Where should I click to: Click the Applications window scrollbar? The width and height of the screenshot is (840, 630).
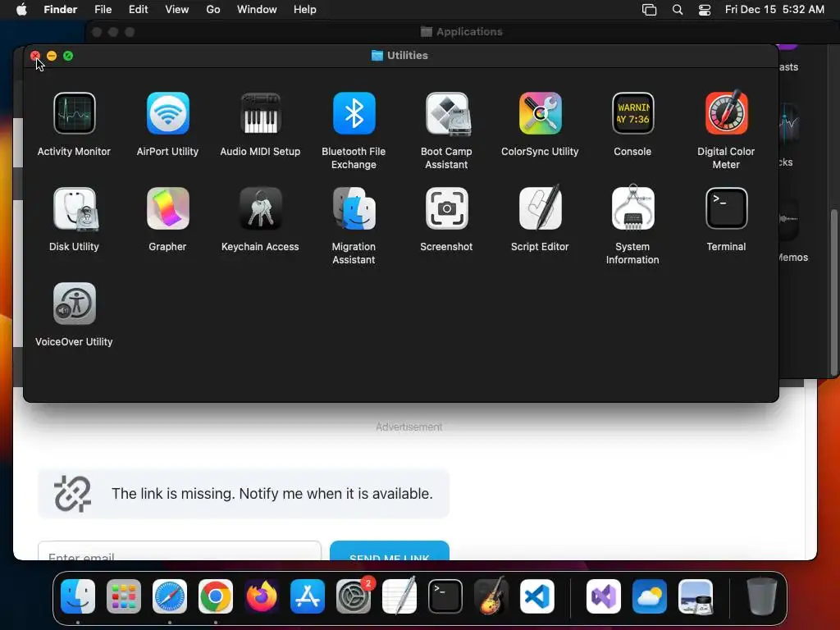click(x=833, y=292)
